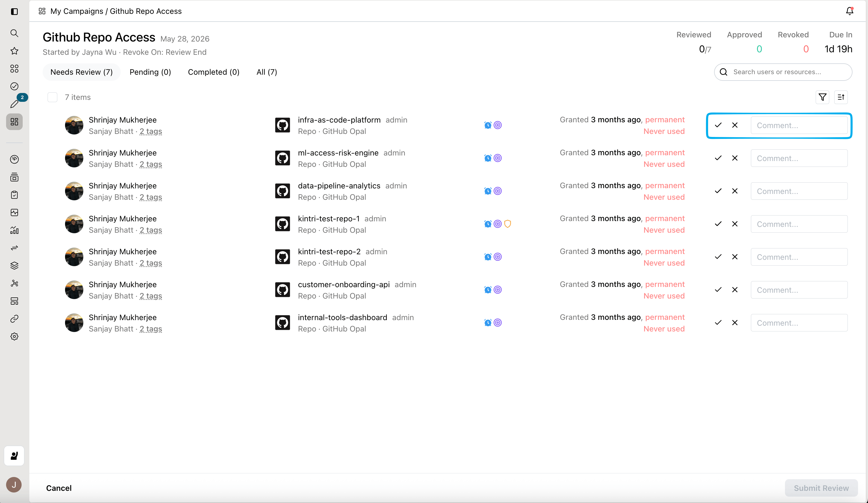
Task: Switch to All (7) tab
Action: [x=267, y=72]
